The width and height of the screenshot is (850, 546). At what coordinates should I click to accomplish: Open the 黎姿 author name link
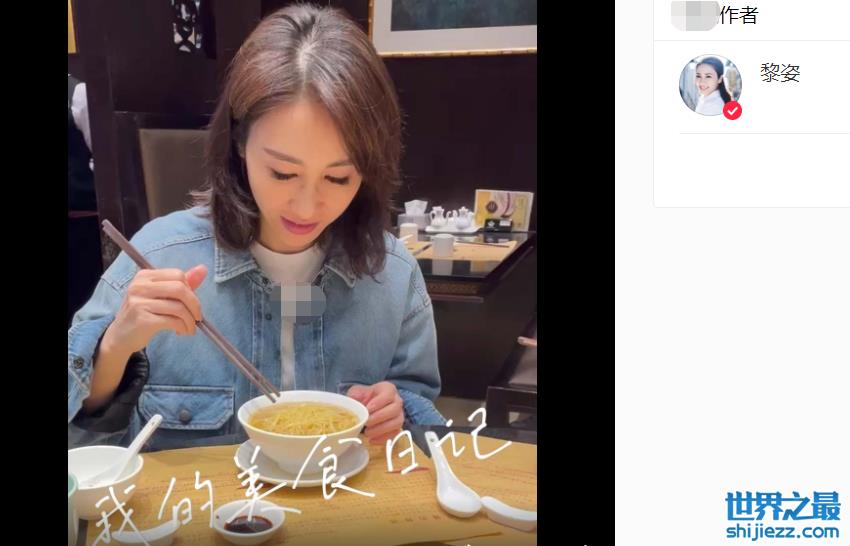coord(780,73)
